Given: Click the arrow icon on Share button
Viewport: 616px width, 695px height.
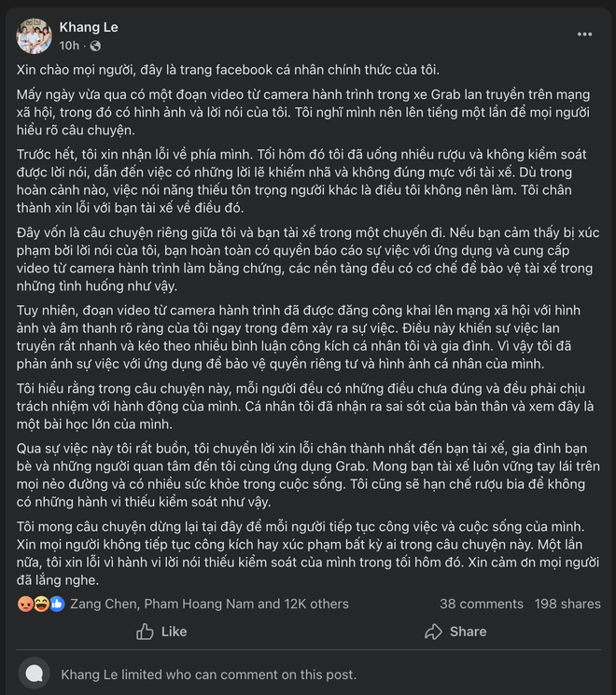Looking at the screenshot, I should pyautogui.click(x=433, y=632).
